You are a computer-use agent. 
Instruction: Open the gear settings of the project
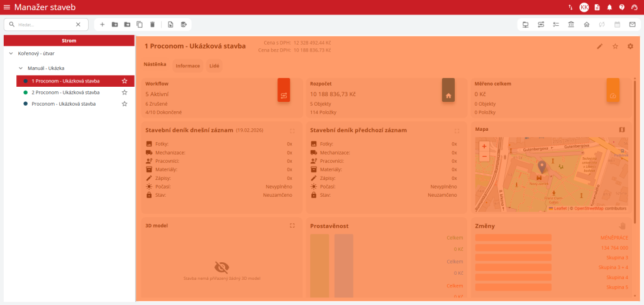(630, 46)
